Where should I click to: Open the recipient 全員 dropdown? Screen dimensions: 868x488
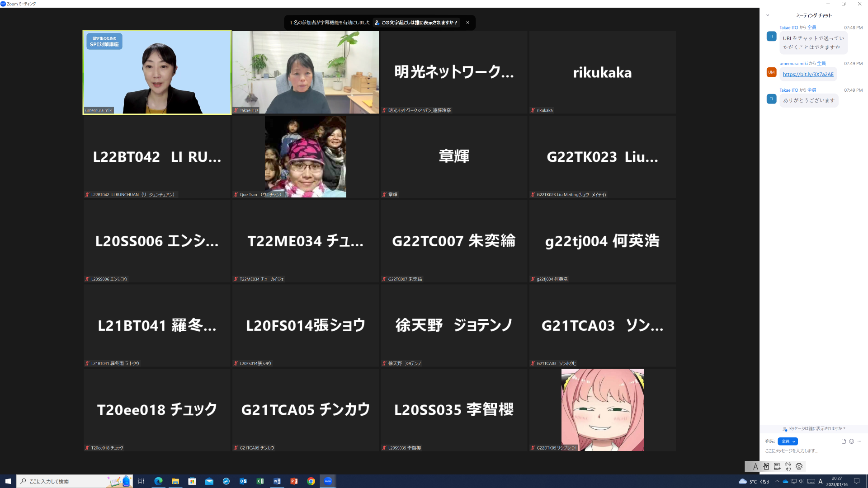click(x=788, y=441)
